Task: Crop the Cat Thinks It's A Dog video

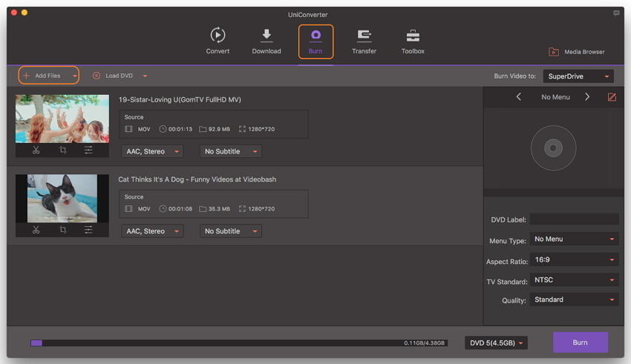Action: [63, 230]
